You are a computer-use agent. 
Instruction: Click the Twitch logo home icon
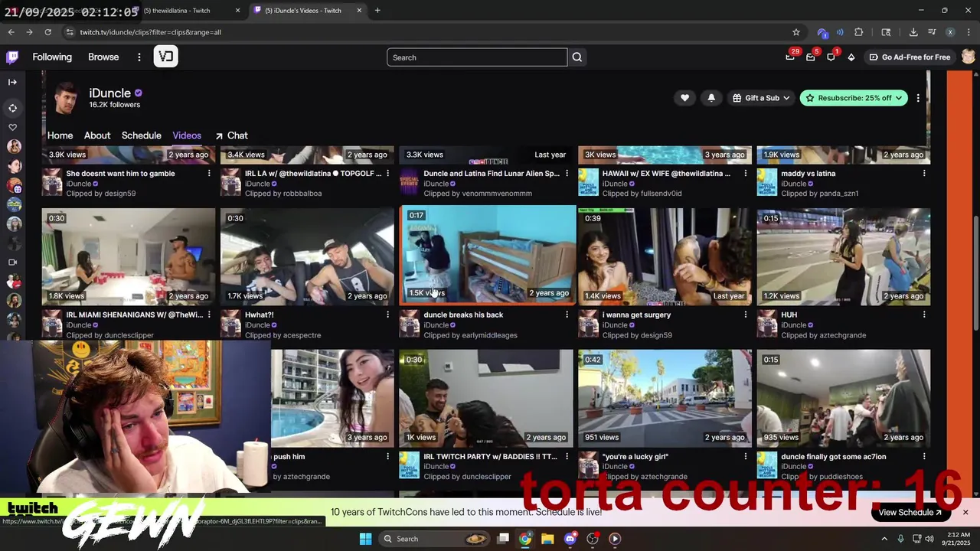pos(12,57)
